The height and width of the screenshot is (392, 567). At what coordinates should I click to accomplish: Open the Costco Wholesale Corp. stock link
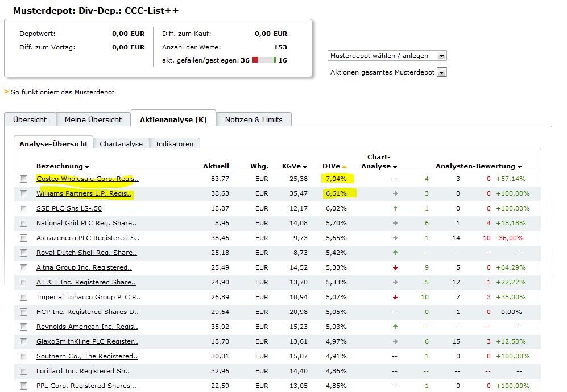pyautogui.click(x=88, y=179)
